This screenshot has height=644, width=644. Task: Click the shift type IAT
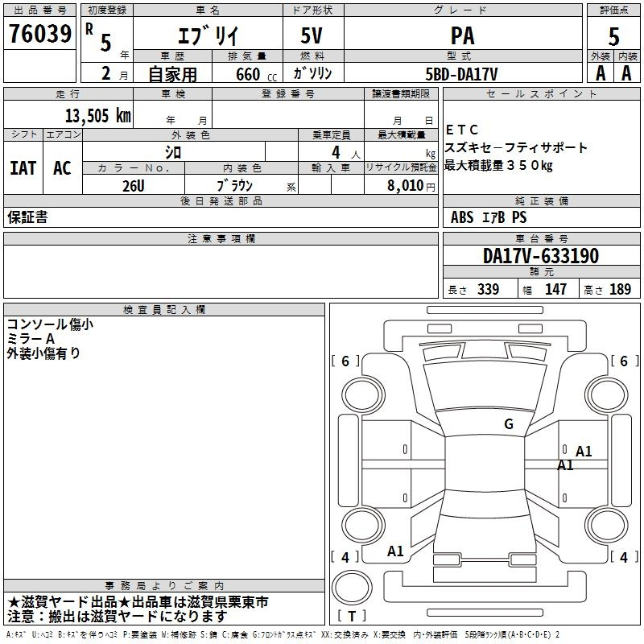tap(23, 167)
